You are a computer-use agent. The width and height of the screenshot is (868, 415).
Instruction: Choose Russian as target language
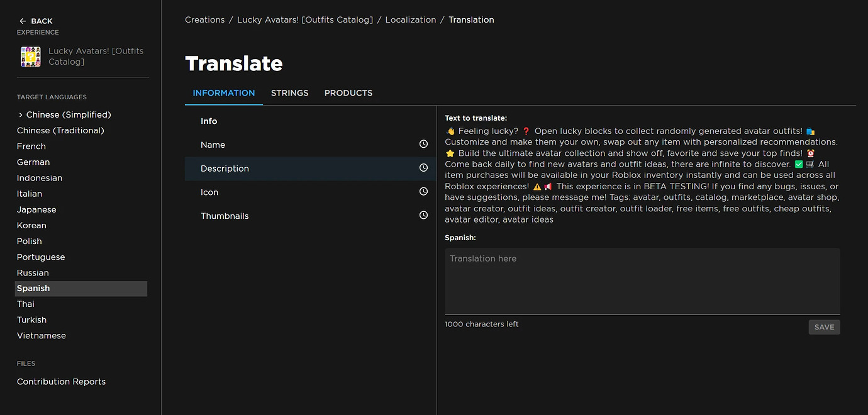click(x=33, y=273)
